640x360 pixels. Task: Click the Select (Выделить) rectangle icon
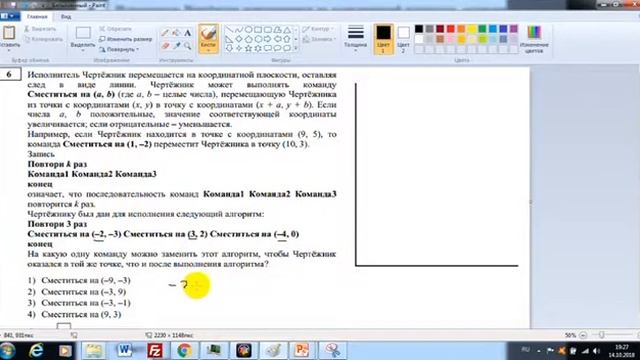83,33
